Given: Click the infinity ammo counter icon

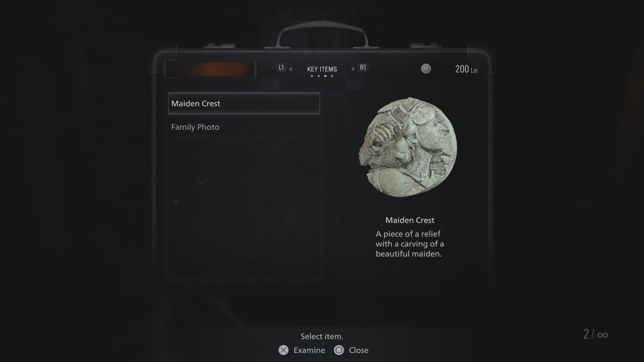Looking at the screenshot, I should 603,335.
